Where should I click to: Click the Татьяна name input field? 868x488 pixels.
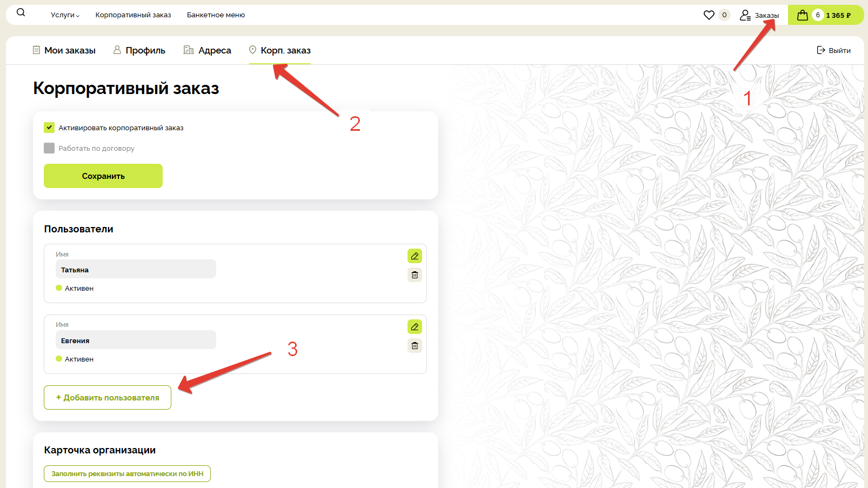[x=136, y=269]
